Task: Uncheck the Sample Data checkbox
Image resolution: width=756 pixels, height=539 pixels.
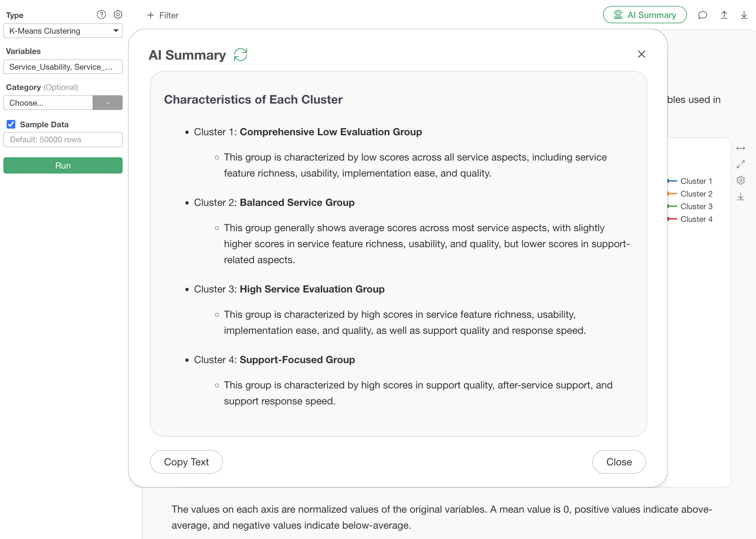Action: (x=11, y=125)
